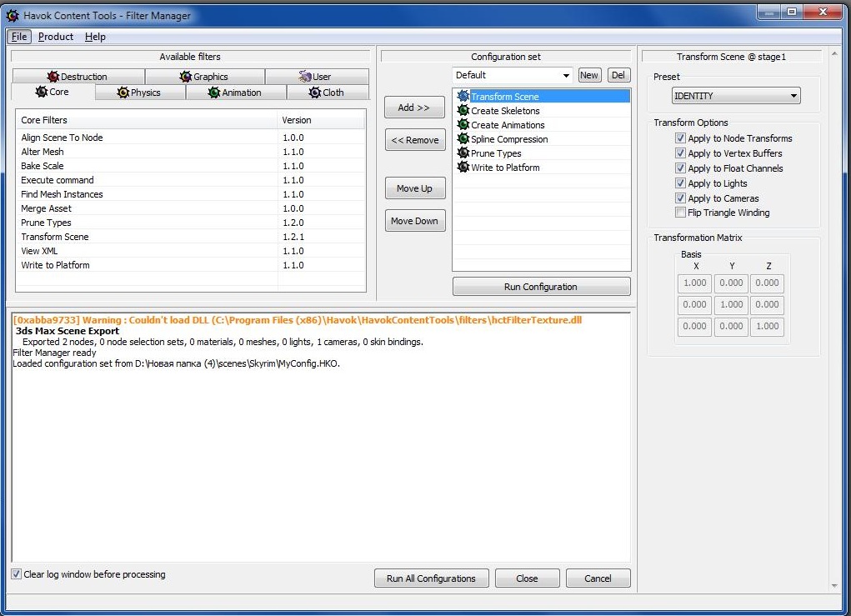Switch to the User filters tab
Image resolution: width=851 pixels, height=616 pixels.
pos(317,77)
